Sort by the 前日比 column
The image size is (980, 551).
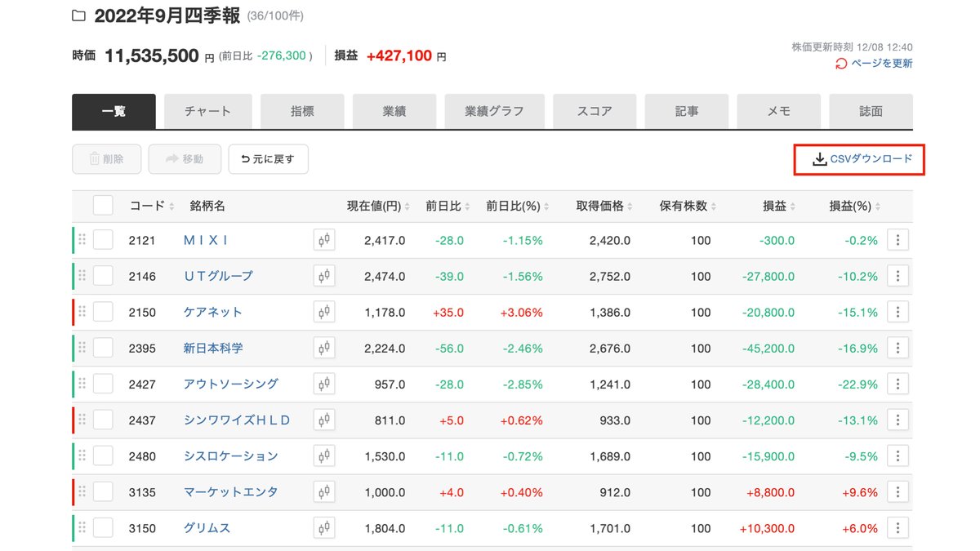448,206
